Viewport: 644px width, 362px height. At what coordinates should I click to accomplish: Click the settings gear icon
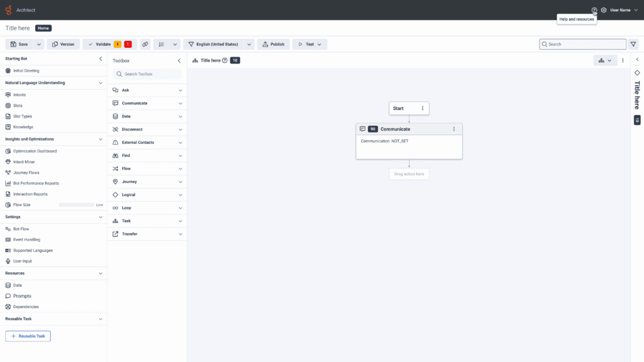click(x=604, y=10)
